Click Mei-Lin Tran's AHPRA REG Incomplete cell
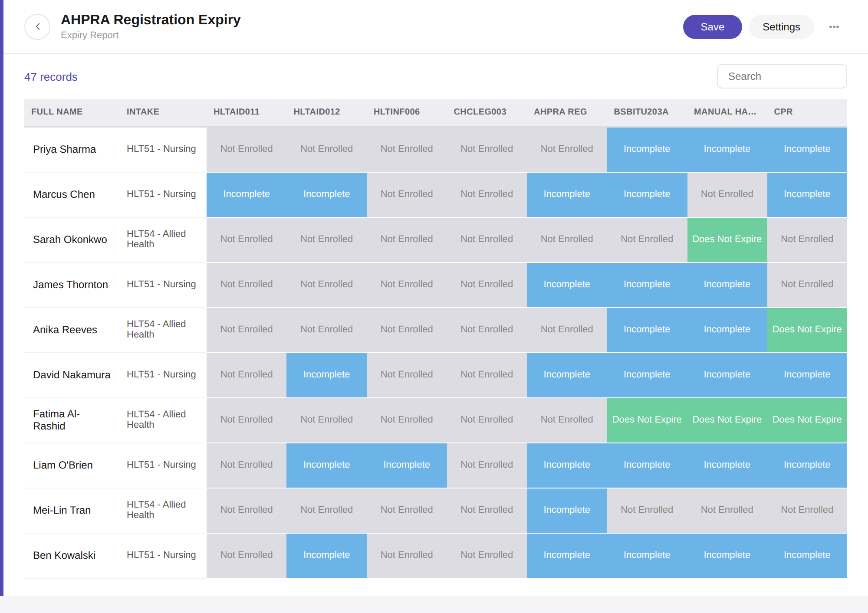Image resolution: width=868 pixels, height=613 pixels. click(x=567, y=510)
